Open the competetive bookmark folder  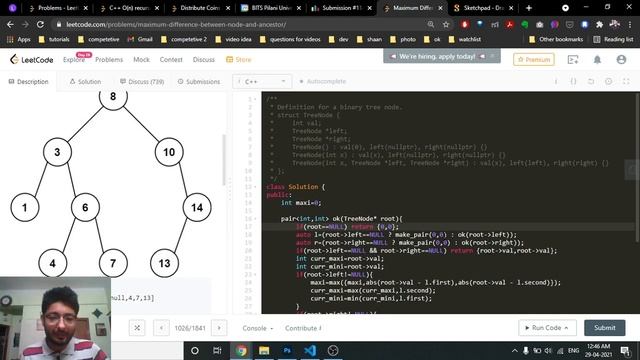click(x=98, y=39)
